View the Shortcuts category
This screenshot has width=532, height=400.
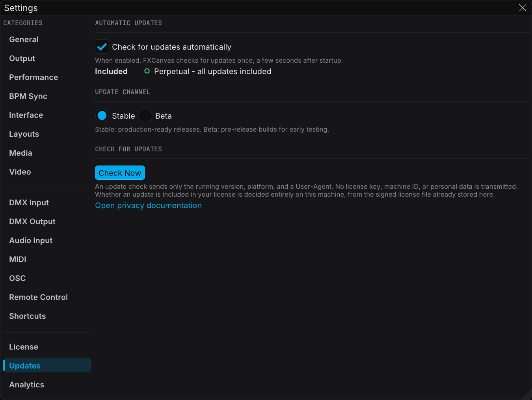(47, 316)
